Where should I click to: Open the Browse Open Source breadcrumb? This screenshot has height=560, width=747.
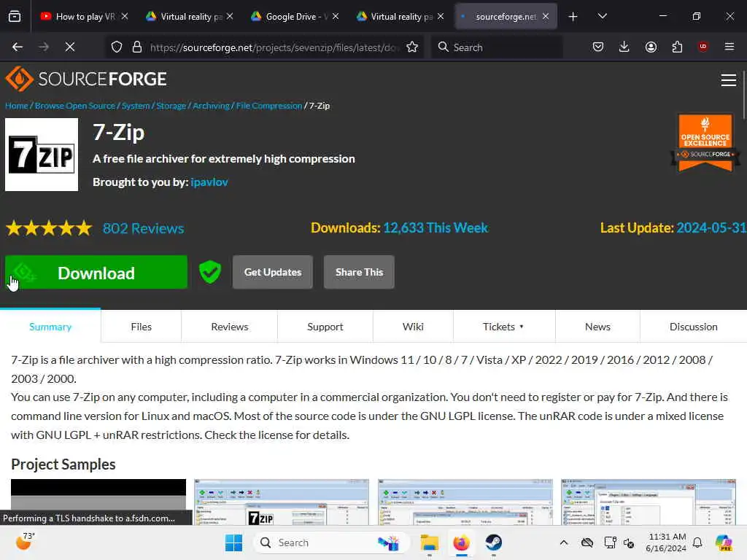click(x=75, y=106)
